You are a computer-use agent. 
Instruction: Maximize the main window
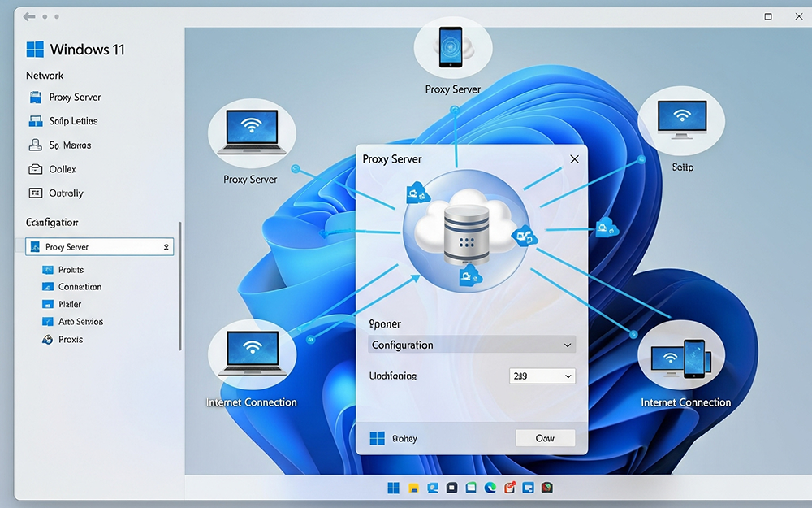point(768,16)
